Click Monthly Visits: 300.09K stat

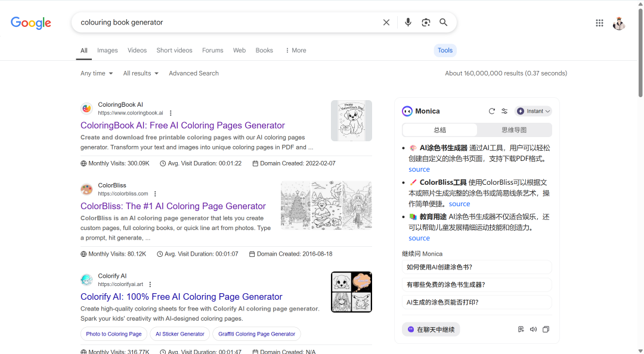(115, 163)
